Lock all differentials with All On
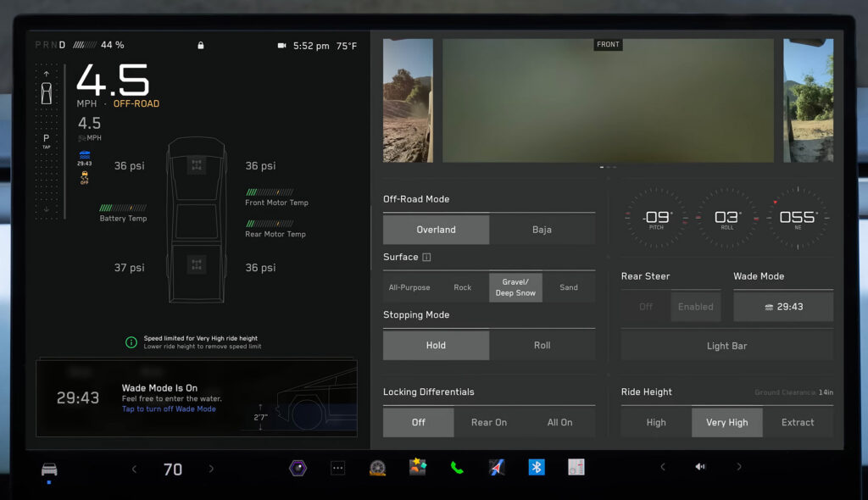 tap(559, 422)
